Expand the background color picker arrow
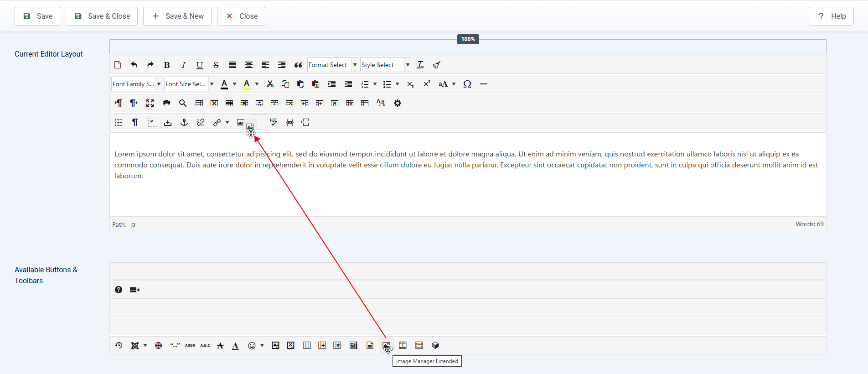This screenshot has width=868, height=374. click(x=257, y=84)
